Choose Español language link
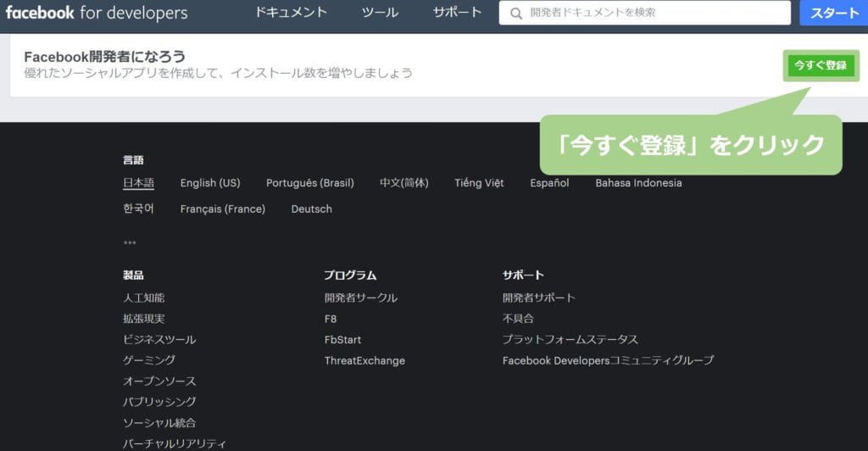This screenshot has width=868, height=451. point(549,182)
